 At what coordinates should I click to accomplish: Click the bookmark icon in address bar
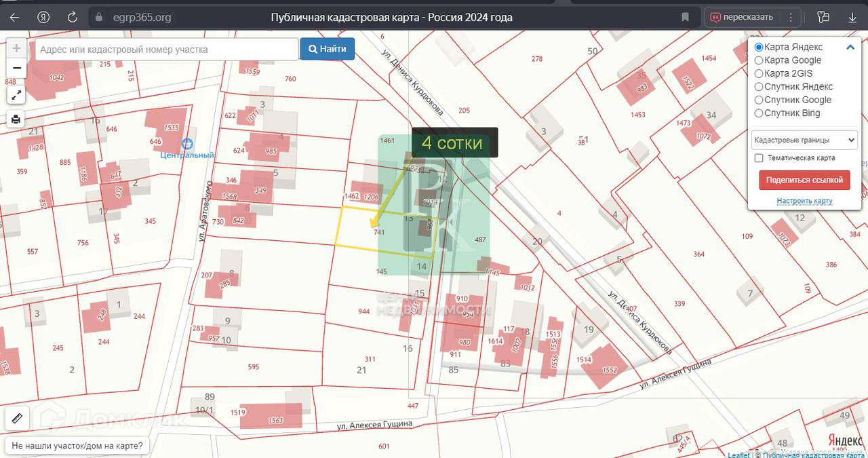point(685,17)
